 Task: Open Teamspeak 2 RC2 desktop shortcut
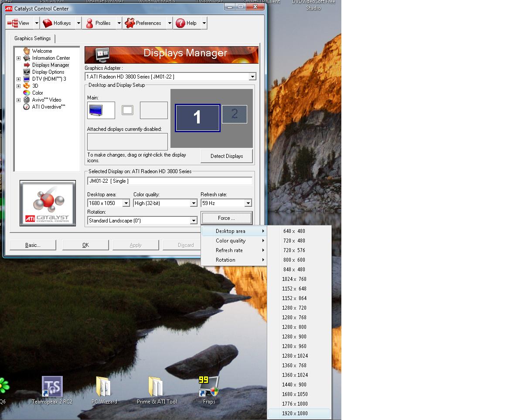[x=52, y=388]
